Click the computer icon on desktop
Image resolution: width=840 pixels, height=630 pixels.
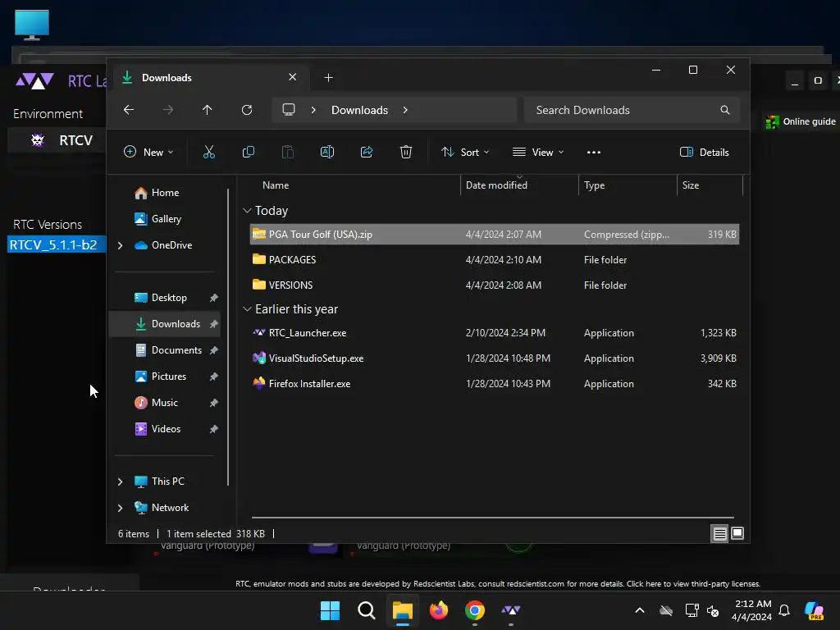(32, 25)
